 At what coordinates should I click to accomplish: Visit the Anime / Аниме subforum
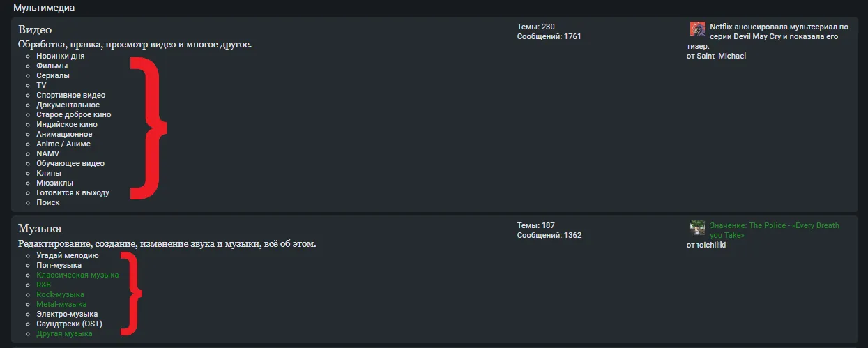pyautogui.click(x=63, y=144)
